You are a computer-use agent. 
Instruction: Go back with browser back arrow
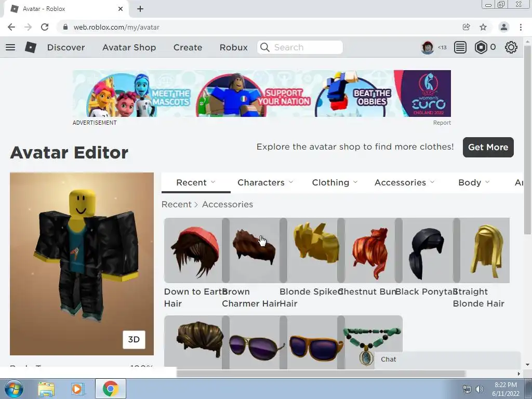point(11,27)
